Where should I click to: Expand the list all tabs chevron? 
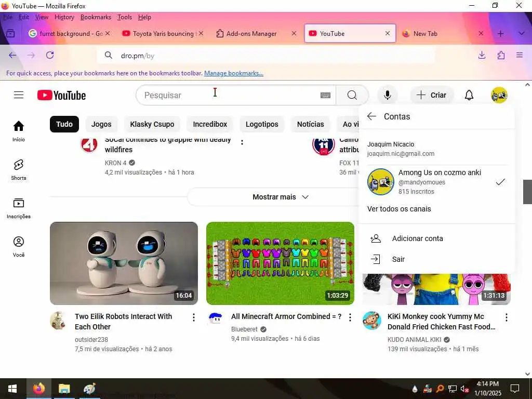[x=522, y=33]
